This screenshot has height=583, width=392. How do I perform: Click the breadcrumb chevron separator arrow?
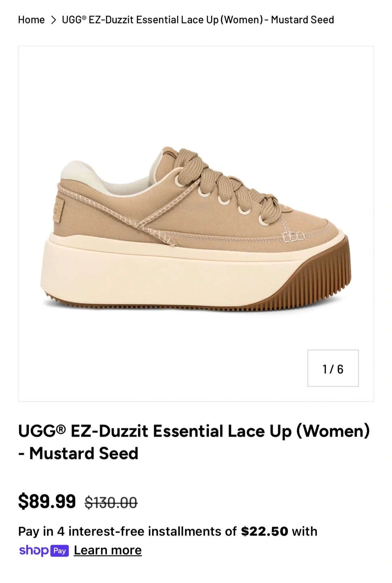coord(53,20)
